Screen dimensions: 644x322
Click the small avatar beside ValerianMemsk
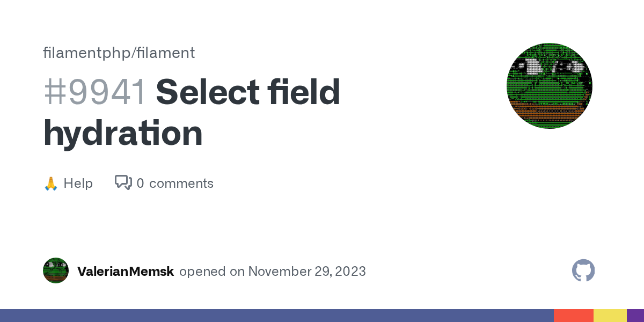56,270
